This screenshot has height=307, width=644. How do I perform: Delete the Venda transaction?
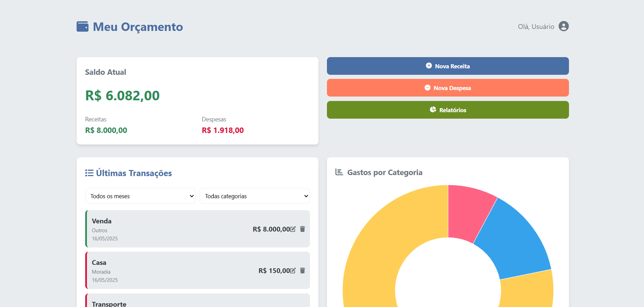click(x=302, y=229)
